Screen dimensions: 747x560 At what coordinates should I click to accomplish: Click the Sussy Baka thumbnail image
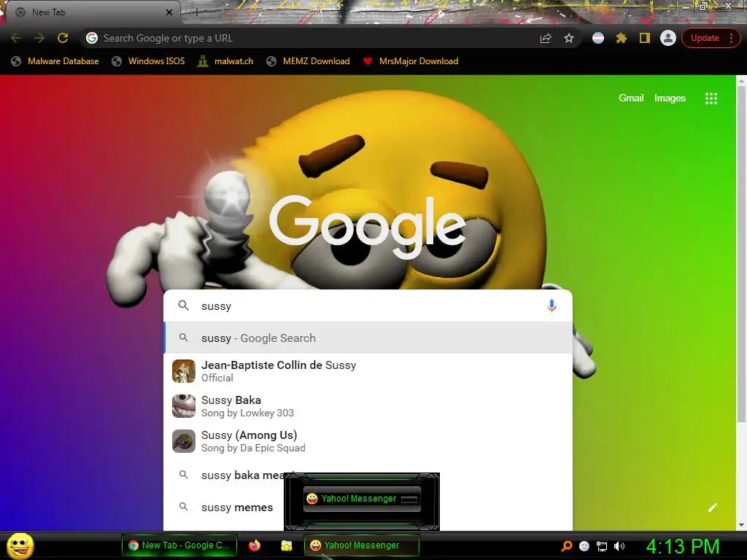coord(183,405)
